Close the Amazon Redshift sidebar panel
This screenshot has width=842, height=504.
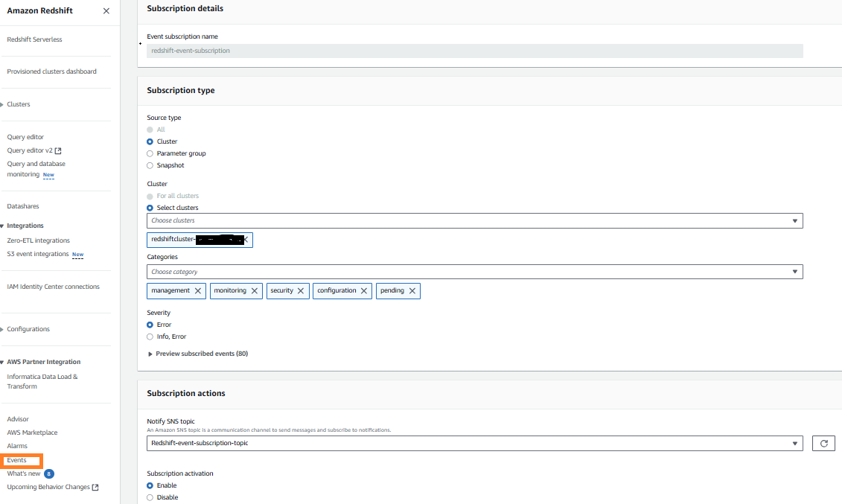click(x=106, y=11)
